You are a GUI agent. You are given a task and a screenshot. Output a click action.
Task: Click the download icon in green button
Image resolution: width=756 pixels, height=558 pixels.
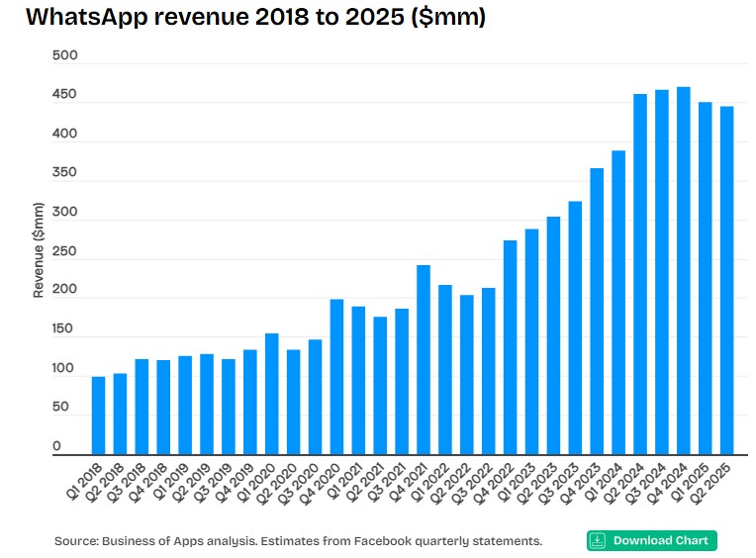[598, 540]
